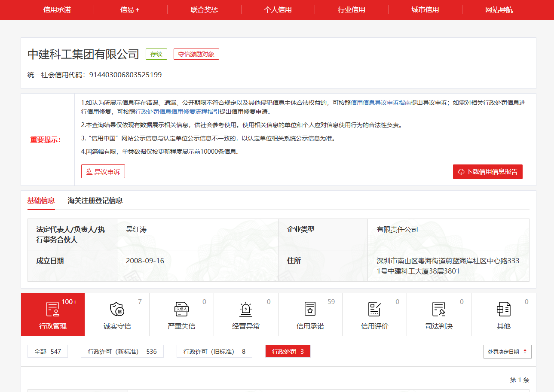Click the 守信激励对象 badge
The height and width of the screenshot is (392, 554).
coord(196,54)
